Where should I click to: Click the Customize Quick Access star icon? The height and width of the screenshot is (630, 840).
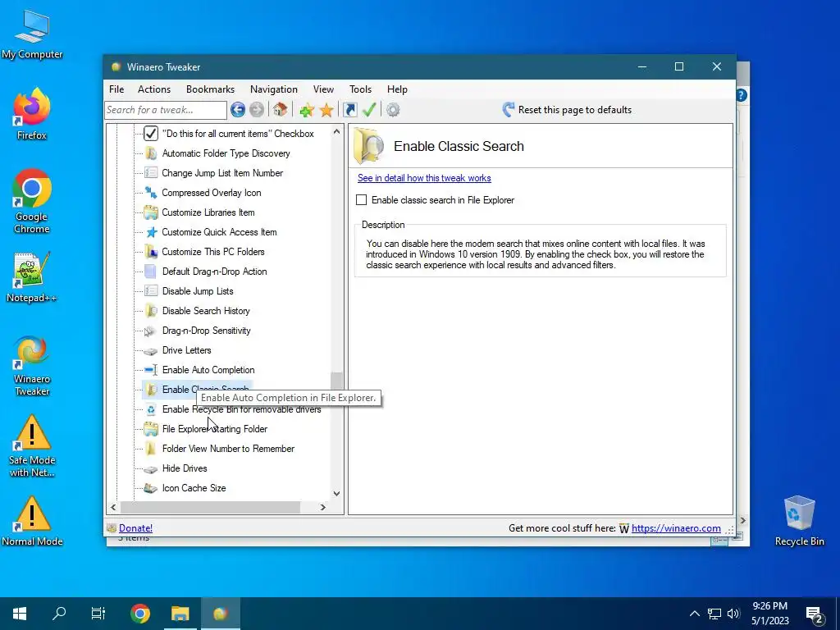151,232
